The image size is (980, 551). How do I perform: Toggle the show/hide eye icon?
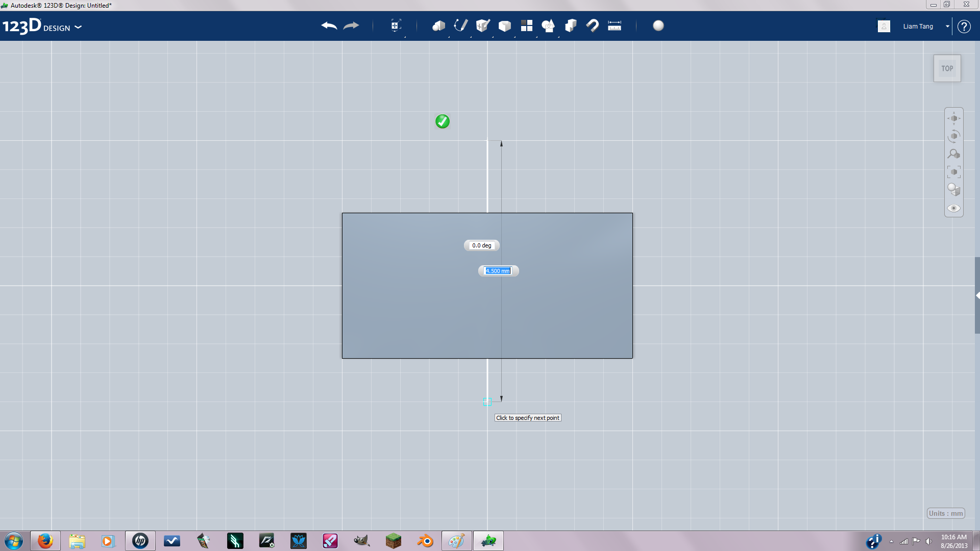click(953, 208)
